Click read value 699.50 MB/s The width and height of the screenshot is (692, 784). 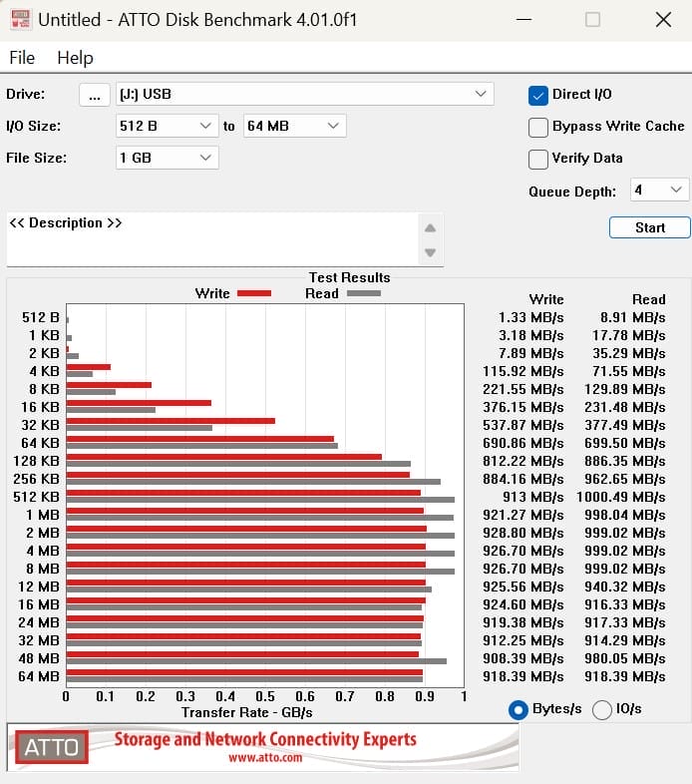pos(625,443)
